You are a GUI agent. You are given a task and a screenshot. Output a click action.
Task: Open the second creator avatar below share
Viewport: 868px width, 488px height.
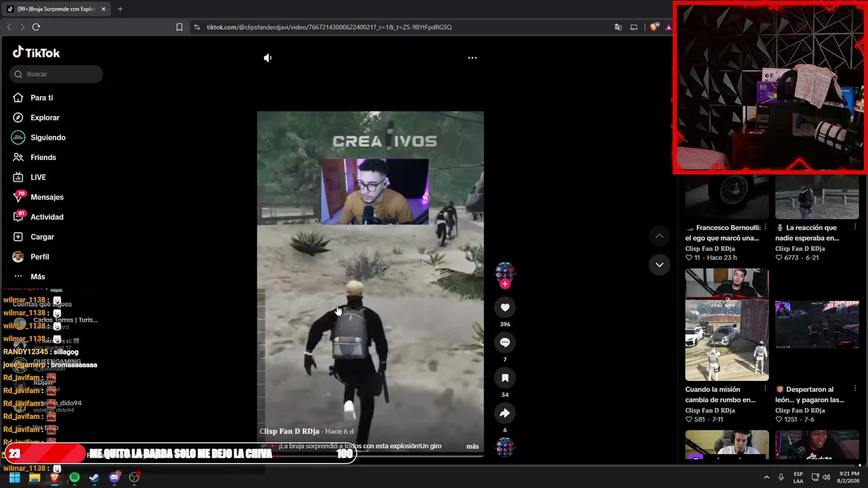pos(505,447)
